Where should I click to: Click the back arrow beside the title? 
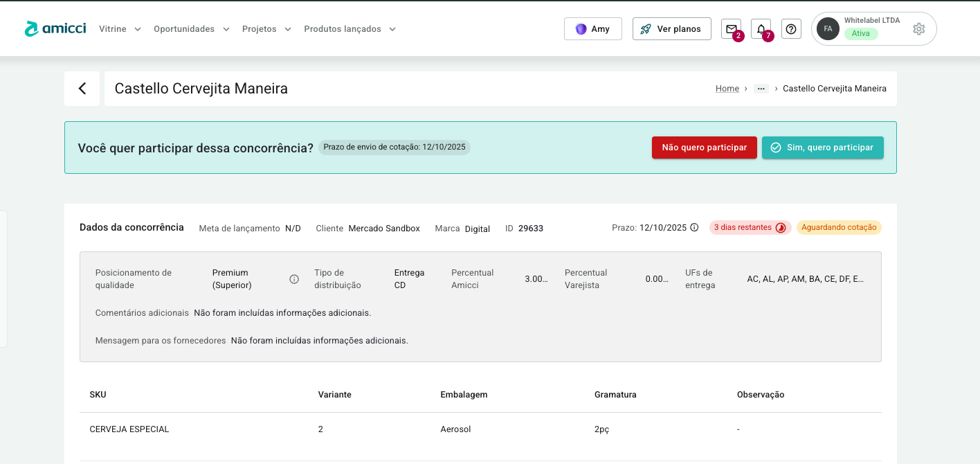click(82, 89)
